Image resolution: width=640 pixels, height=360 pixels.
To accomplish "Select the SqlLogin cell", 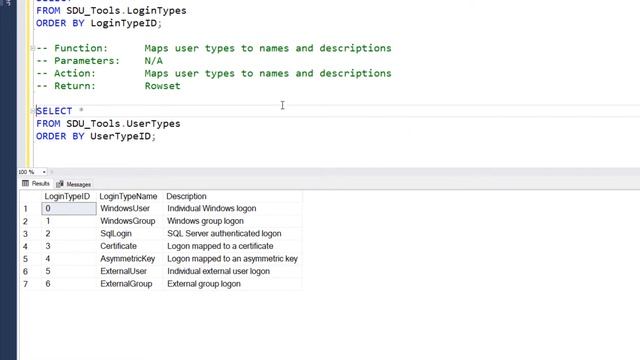I will (130, 234).
